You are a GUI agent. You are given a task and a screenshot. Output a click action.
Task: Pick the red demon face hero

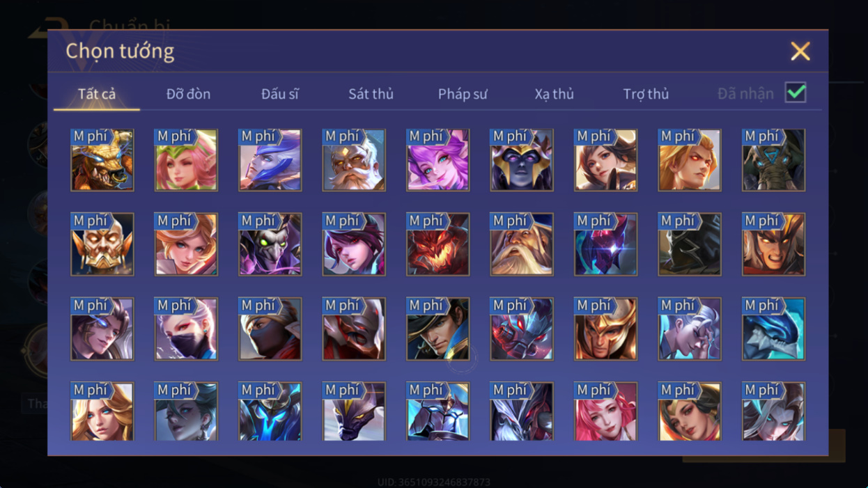tap(438, 244)
